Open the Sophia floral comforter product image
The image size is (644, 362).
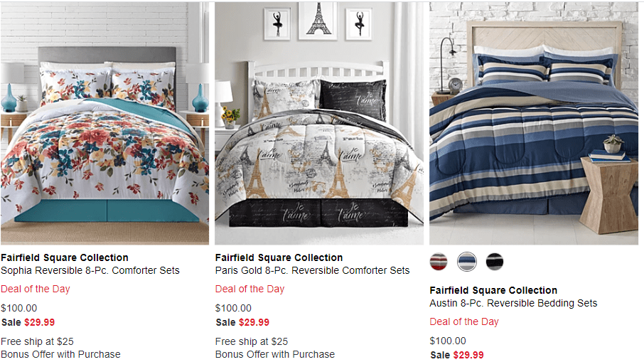(104, 123)
